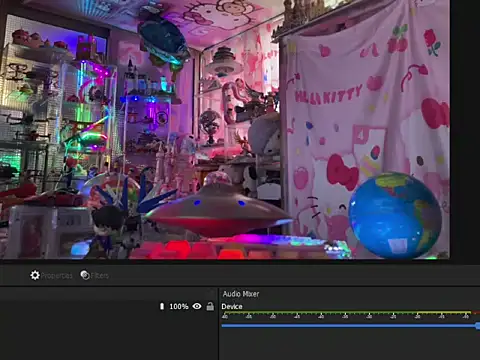Open source Properties with the gear button
The width and height of the screenshot is (480, 360).
point(51,275)
